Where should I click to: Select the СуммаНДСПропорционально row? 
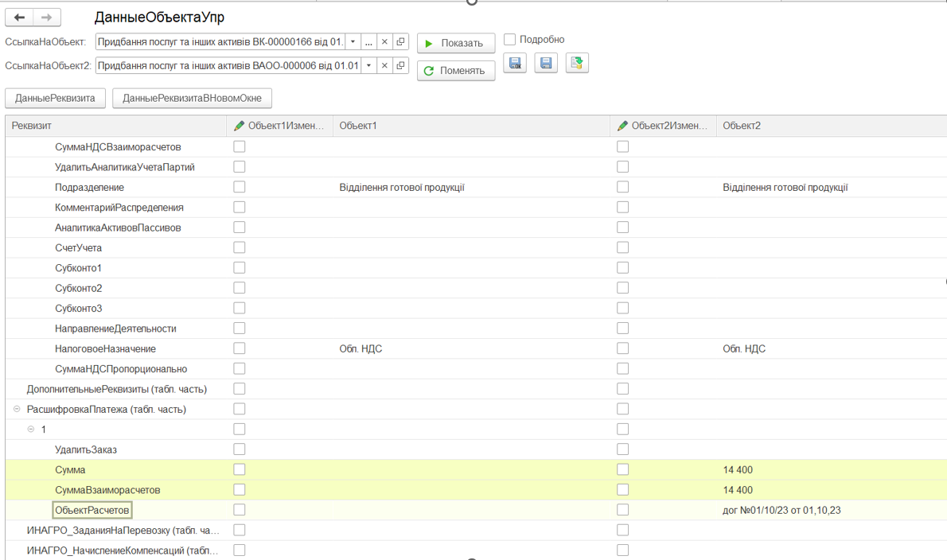click(476, 369)
